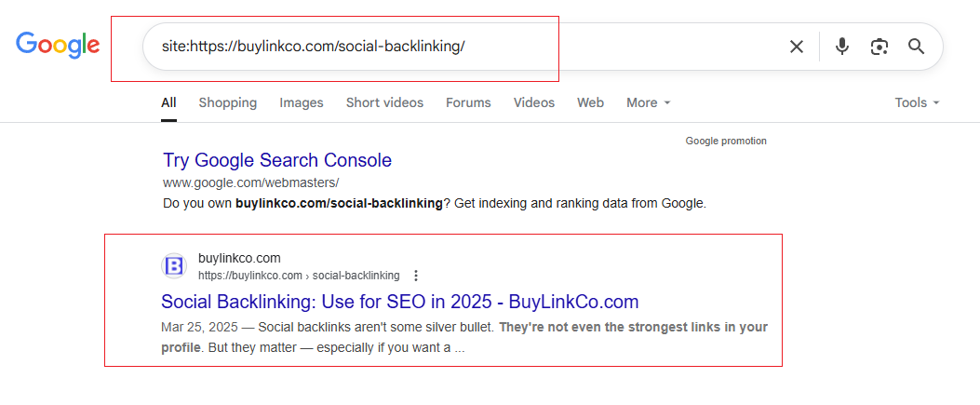Click the buylinkco.com breadcrumb URL
This screenshot has height=405, width=980.
299,276
